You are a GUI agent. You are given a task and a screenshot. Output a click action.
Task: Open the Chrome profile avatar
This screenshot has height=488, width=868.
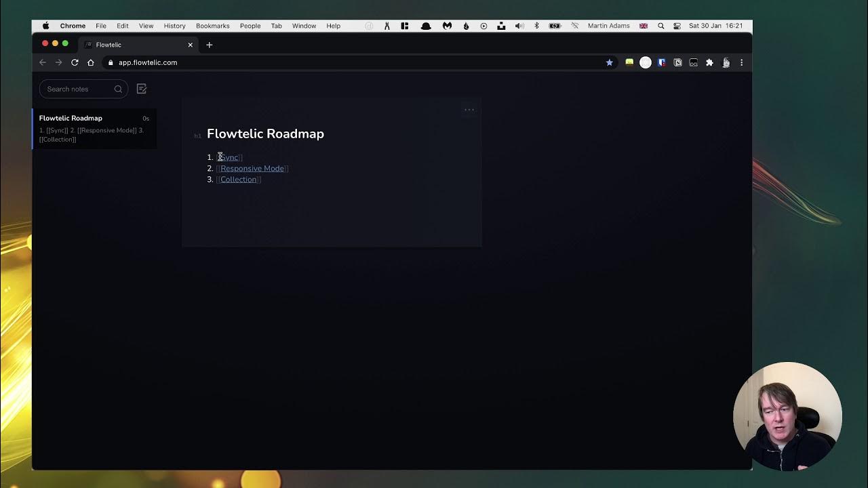726,62
